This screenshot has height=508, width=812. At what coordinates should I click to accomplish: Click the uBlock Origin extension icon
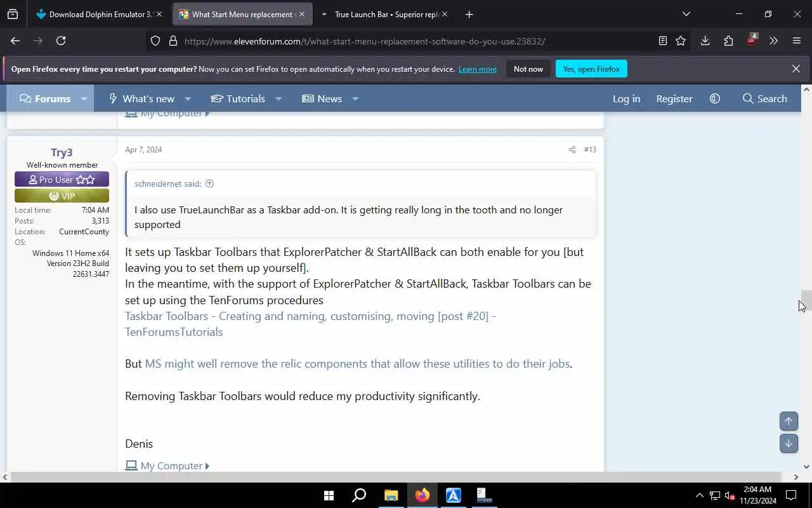click(x=751, y=40)
